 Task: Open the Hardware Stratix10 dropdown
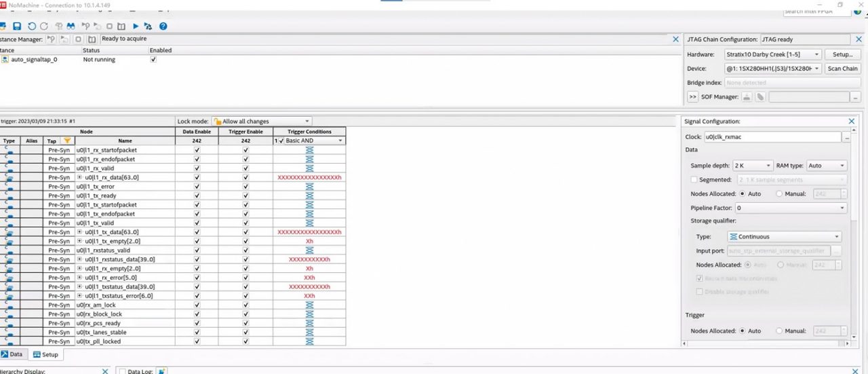772,54
